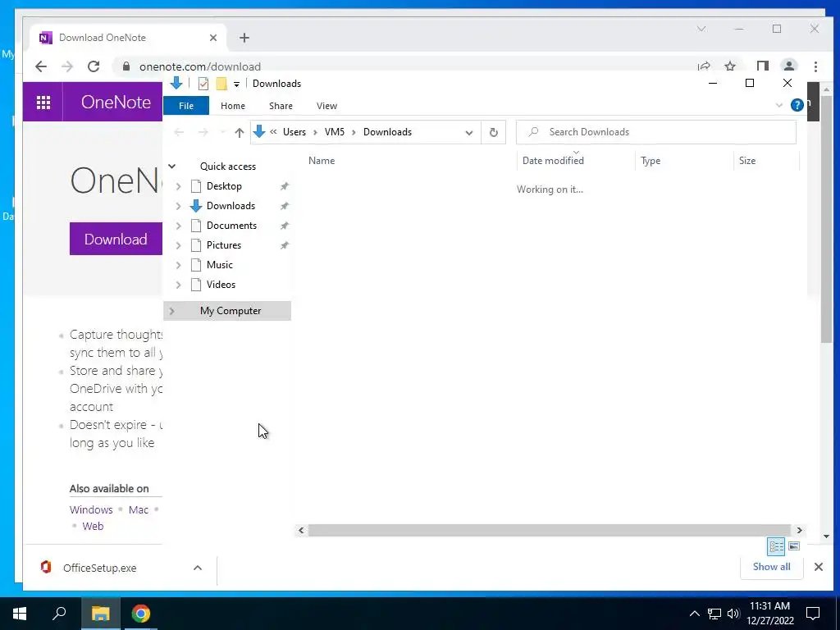Click Explorer Forward navigation arrow

coord(203,132)
